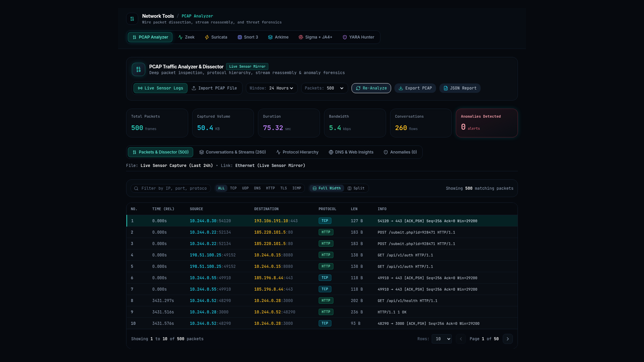Filter packets by TCP protocol
Viewport: 644px width, 362px height.
tap(233, 188)
